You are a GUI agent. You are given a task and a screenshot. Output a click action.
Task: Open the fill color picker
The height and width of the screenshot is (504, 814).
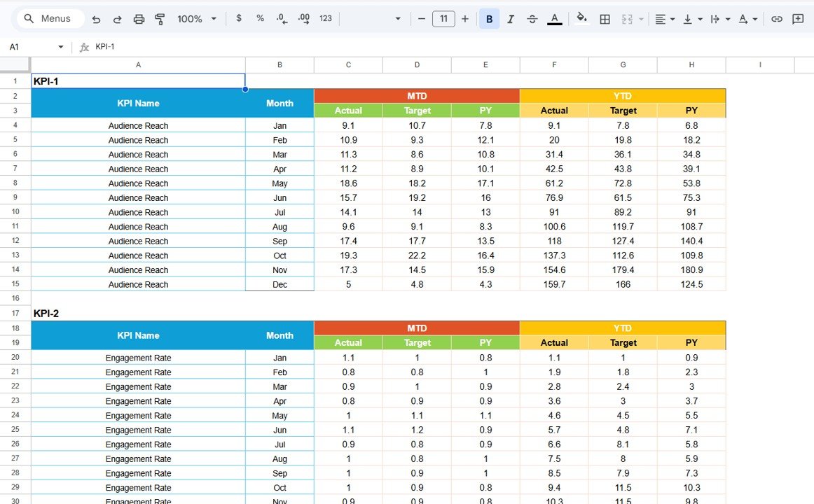[x=581, y=19]
